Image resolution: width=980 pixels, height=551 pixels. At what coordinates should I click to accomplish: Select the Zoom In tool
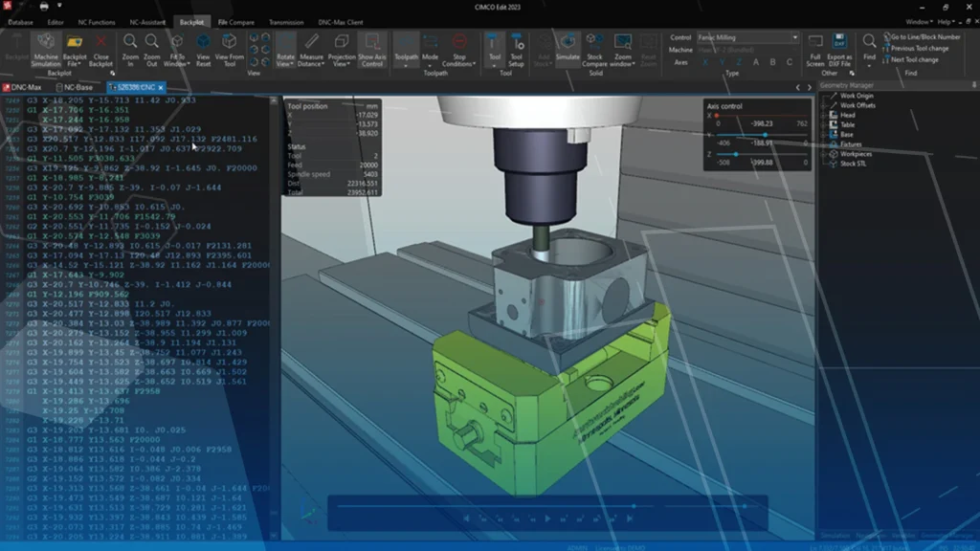tap(129, 48)
